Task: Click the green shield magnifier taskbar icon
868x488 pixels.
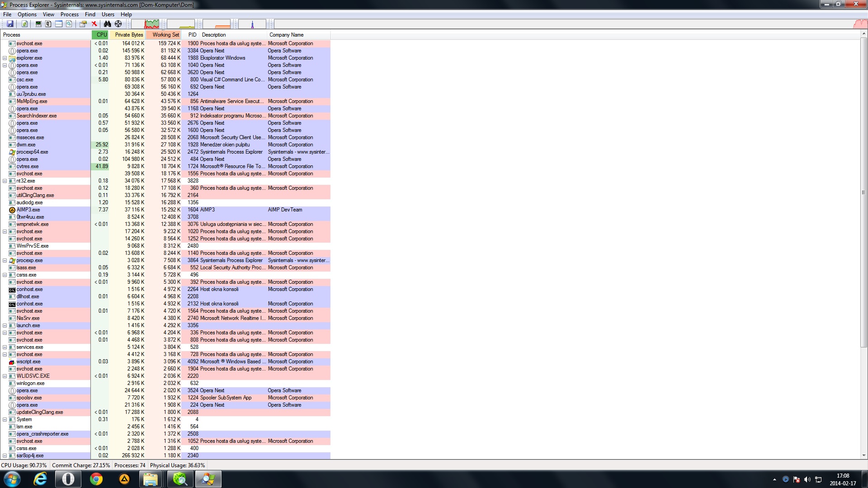Action: tap(180, 479)
